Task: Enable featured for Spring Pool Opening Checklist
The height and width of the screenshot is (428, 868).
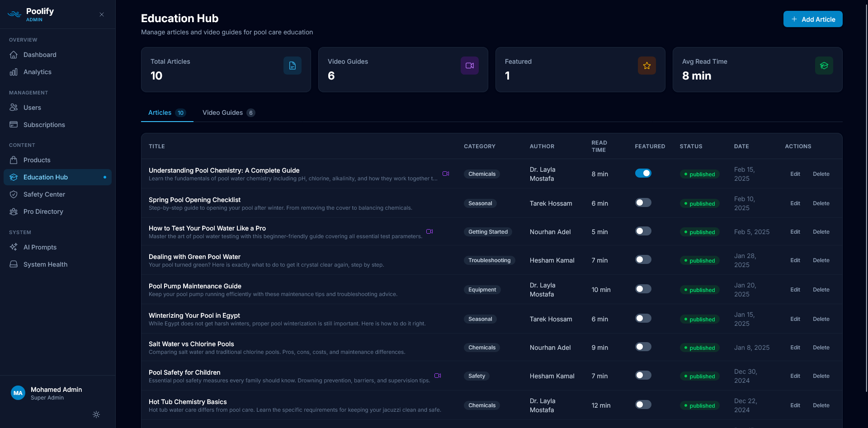Action: [x=643, y=202]
